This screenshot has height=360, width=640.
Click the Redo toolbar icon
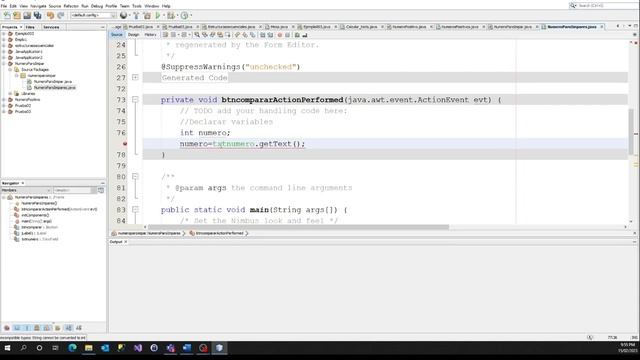point(60,16)
